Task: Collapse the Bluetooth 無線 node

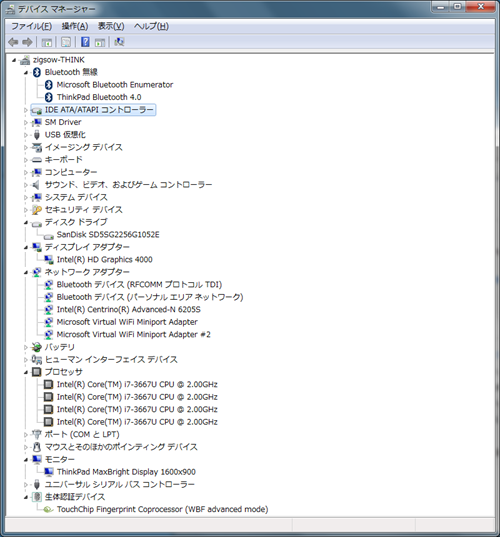Action: (x=26, y=73)
